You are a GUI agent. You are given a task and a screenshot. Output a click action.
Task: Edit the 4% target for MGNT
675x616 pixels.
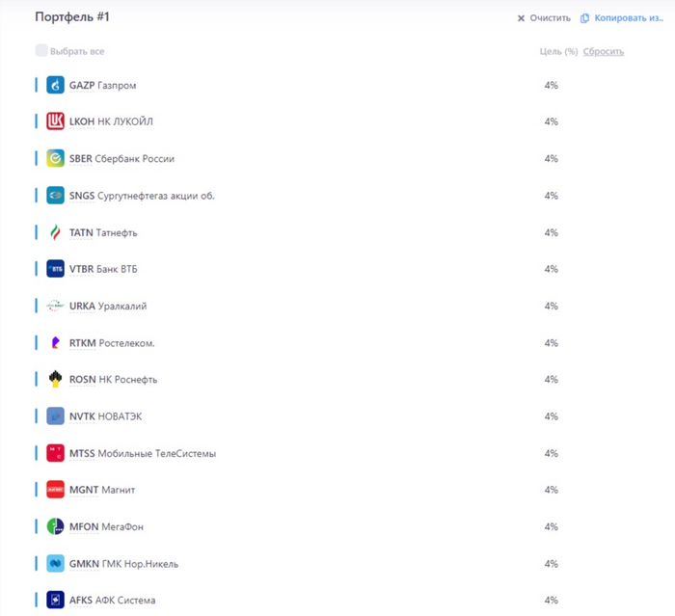551,490
